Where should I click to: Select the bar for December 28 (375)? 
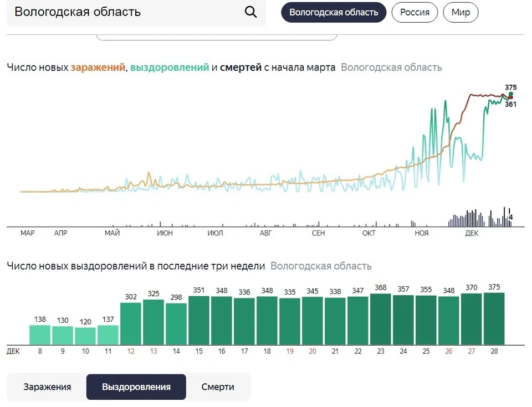(494, 319)
